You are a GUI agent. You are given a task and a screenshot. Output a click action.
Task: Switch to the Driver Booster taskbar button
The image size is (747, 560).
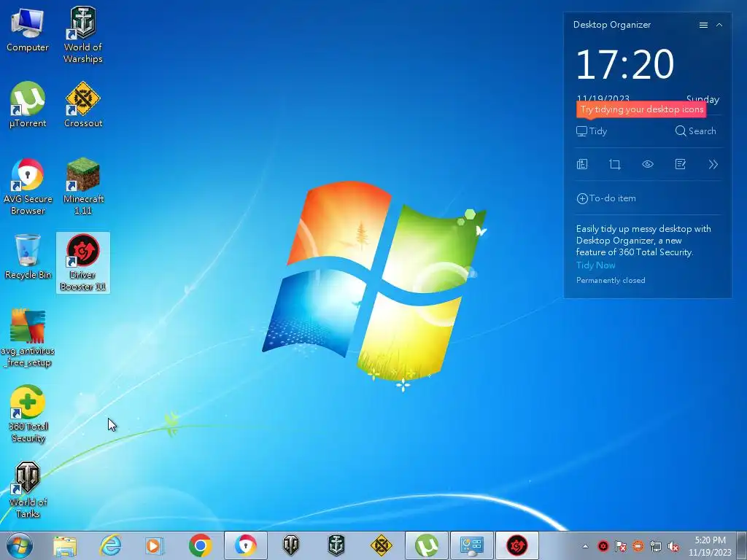tap(517, 545)
